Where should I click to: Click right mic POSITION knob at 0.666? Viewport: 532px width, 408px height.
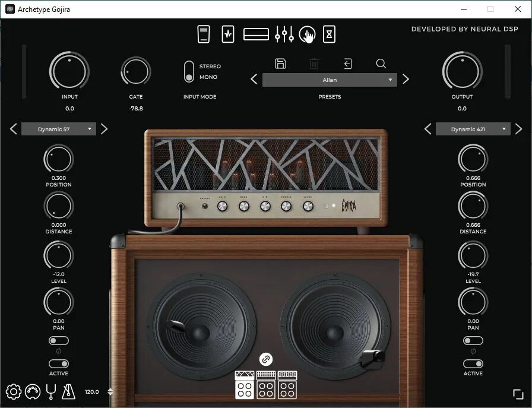(473, 159)
